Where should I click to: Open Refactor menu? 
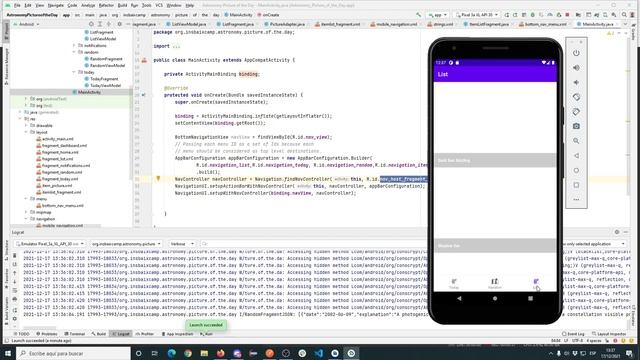(106, 5)
